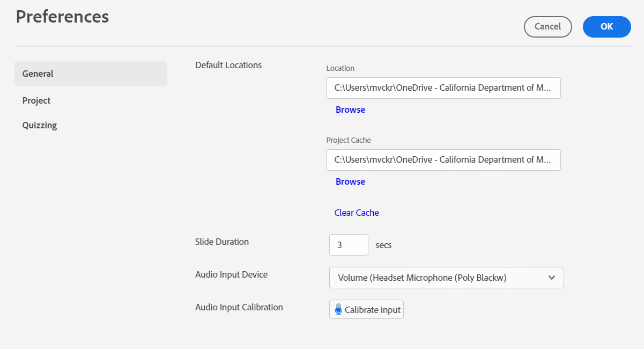
Task: Open the Headset Microphone device dropdown
Action: pos(445,278)
